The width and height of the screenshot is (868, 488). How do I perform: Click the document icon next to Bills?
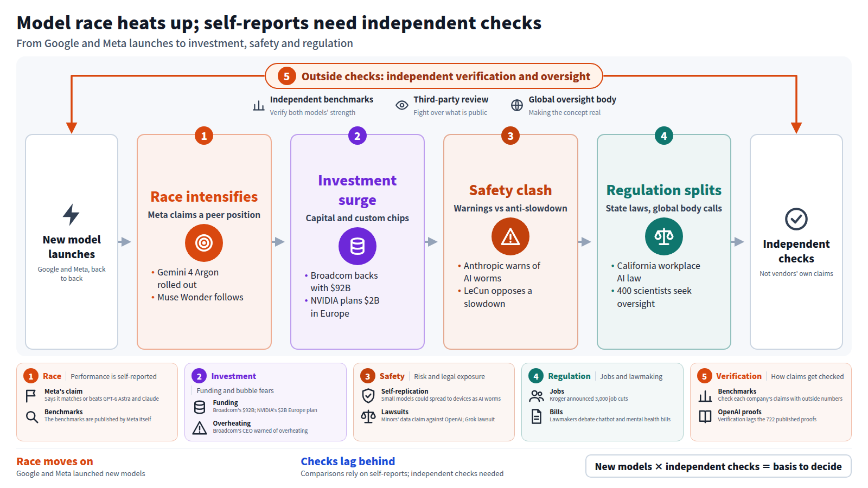(x=537, y=416)
